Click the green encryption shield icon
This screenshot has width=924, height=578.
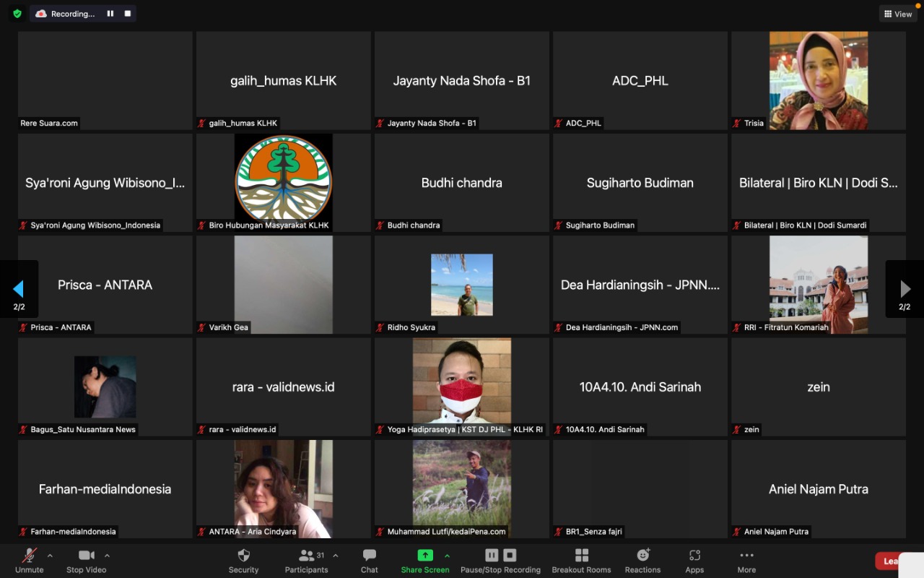[17, 14]
